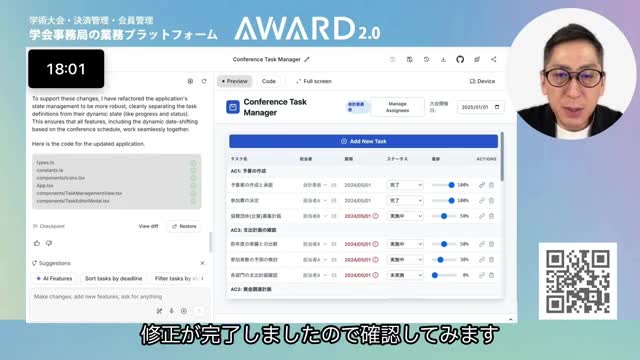
Task: Click the microphone icon in prompt box
Action: point(171,311)
